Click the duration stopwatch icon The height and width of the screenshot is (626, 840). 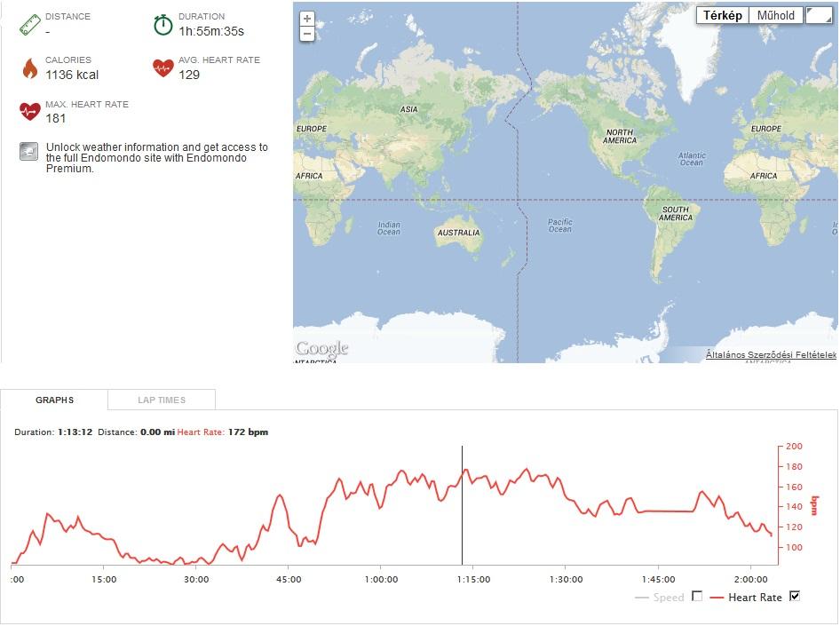pos(162,25)
